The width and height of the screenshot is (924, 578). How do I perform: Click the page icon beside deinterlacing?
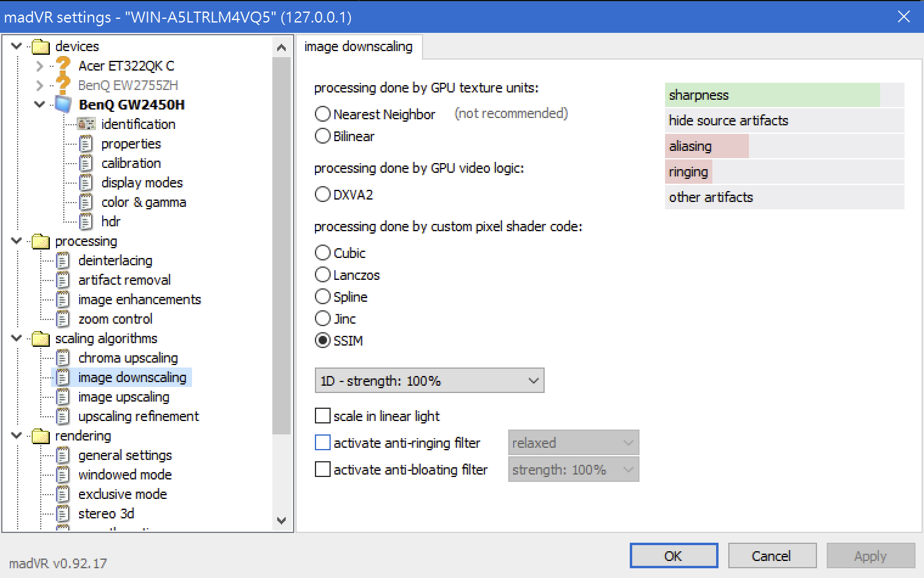click(63, 260)
